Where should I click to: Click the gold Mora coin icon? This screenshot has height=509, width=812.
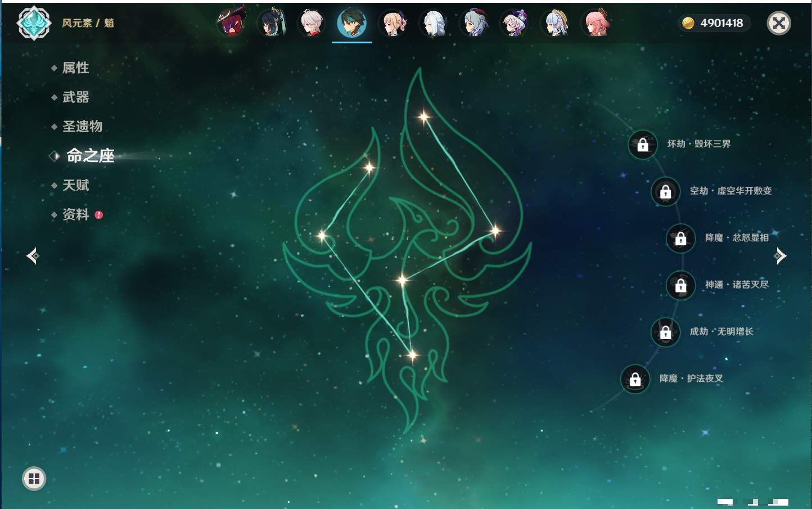coord(688,23)
